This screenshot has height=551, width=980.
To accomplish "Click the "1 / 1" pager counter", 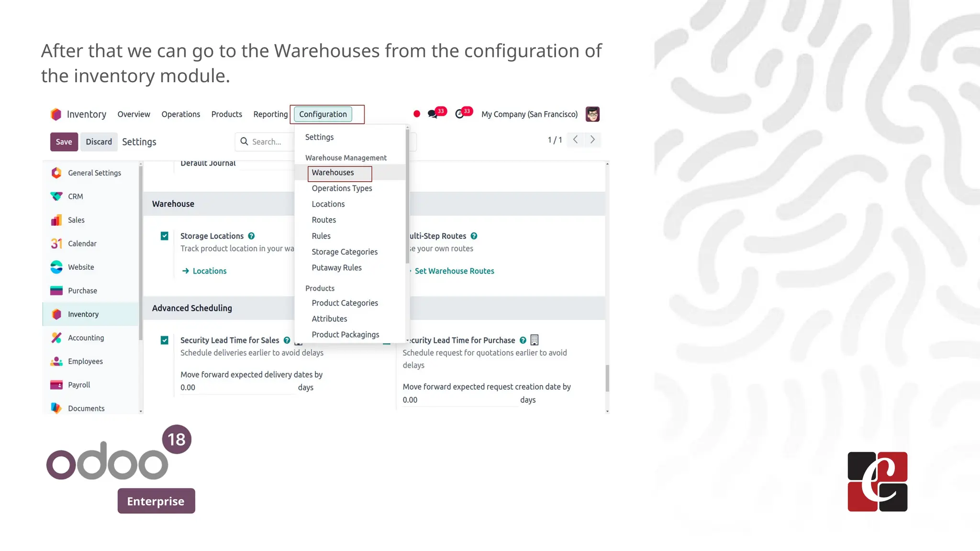I will [x=555, y=140].
